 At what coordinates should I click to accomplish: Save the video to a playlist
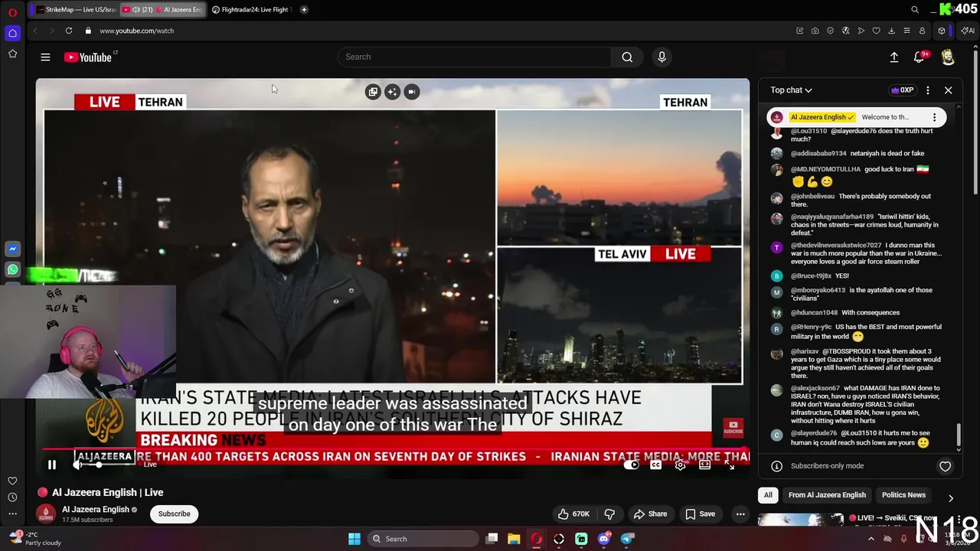pyautogui.click(x=700, y=514)
